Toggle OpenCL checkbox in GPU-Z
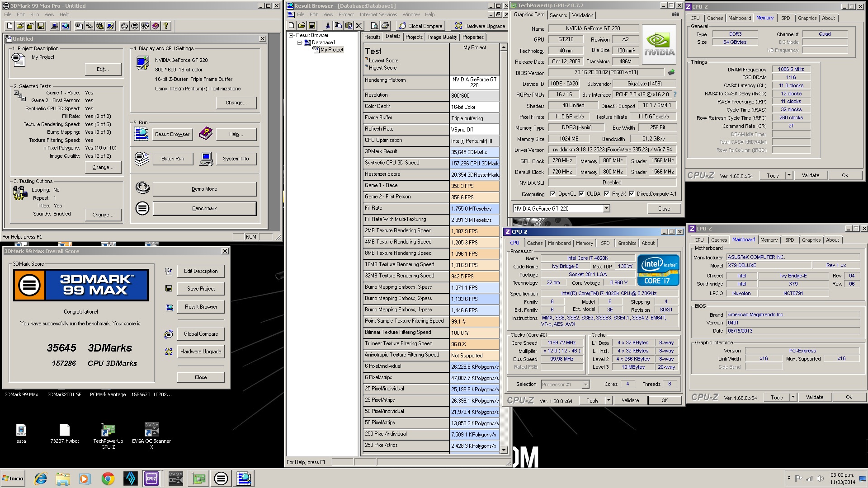The image size is (868, 488). (x=552, y=194)
